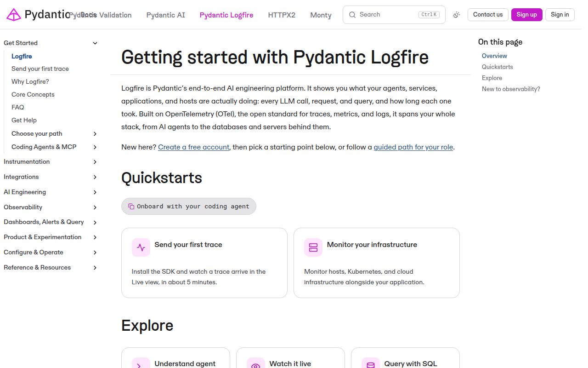This screenshot has width=588, height=368.
Task: Expand the Choose your path chevron
Action: pos(95,134)
